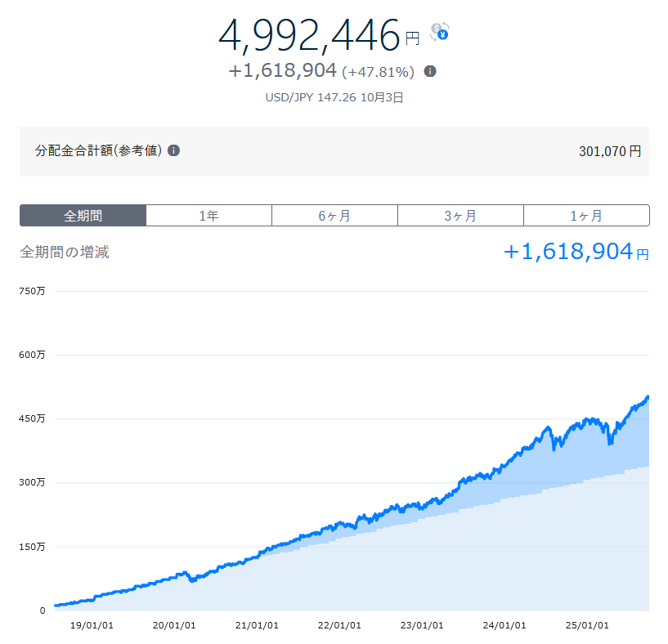Click info icon beside +47.81% gain

coord(430,71)
